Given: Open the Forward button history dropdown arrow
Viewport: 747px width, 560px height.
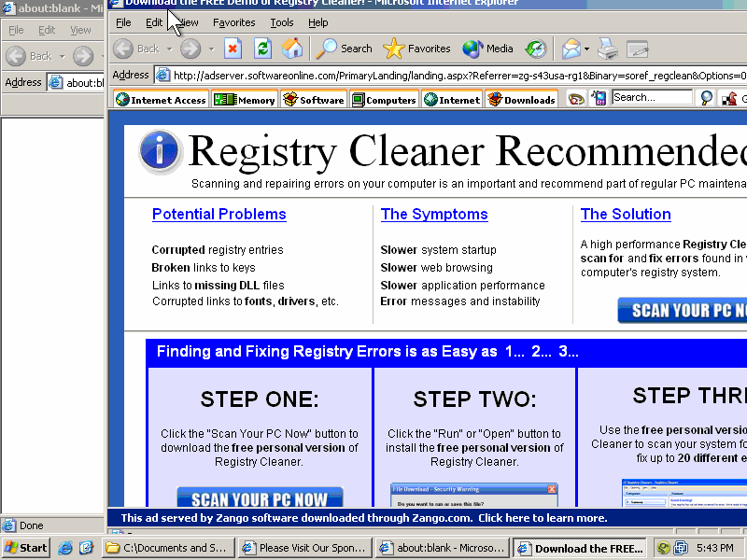Looking at the screenshot, I should coord(212,49).
